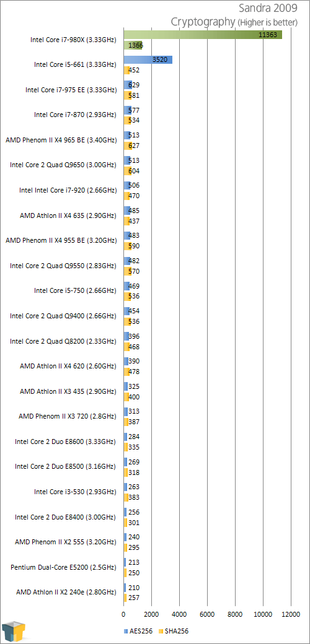Click the Pentium Dual-Core E5200 label
Viewport: 310px width, 644px height.
tap(64, 567)
